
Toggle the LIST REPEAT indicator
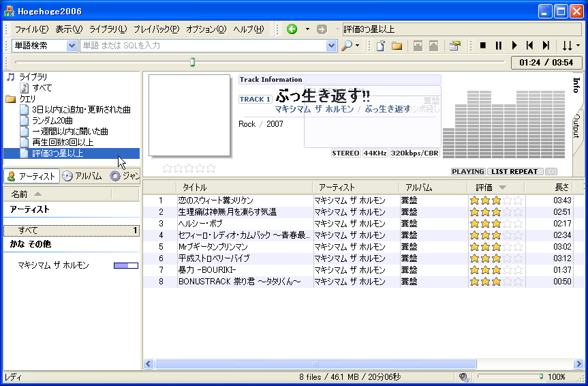click(514, 172)
